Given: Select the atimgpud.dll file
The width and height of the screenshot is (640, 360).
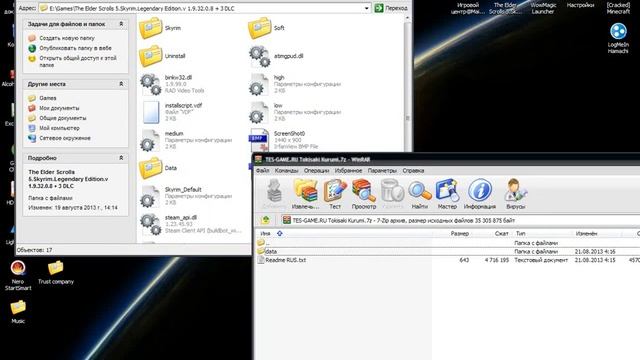Looking at the screenshot, I should [x=276, y=56].
